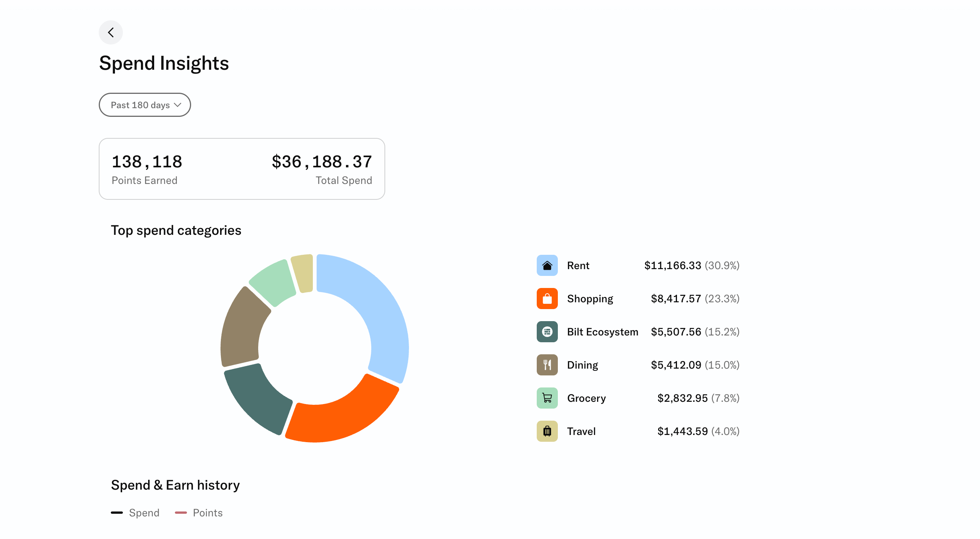Select the orange Shopping donut segment
The width and height of the screenshot is (980, 539).
pos(344,416)
